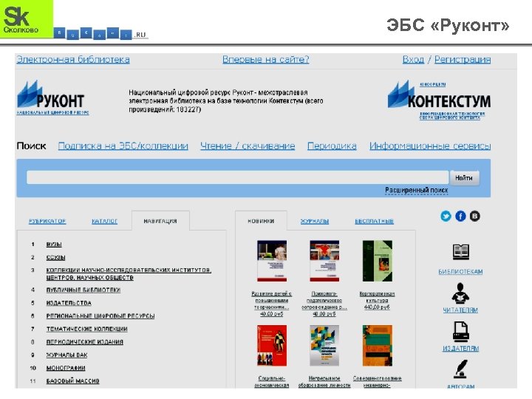Viewport: 532px width, 399px height.
Task: Open the ВУЗЫ navigation item
Action: (54, 245)
